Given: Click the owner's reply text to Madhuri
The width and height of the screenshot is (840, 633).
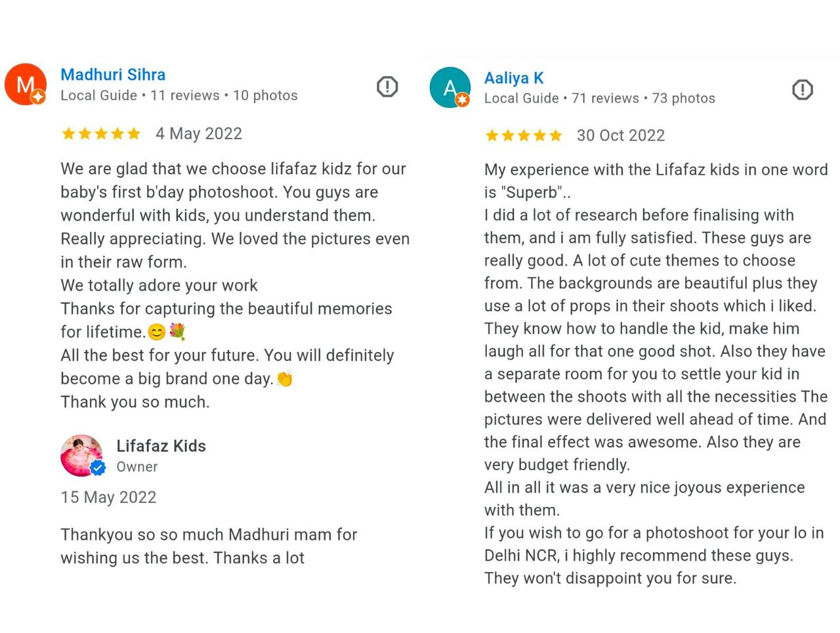Looking at the screenshot, I should 209,546.
